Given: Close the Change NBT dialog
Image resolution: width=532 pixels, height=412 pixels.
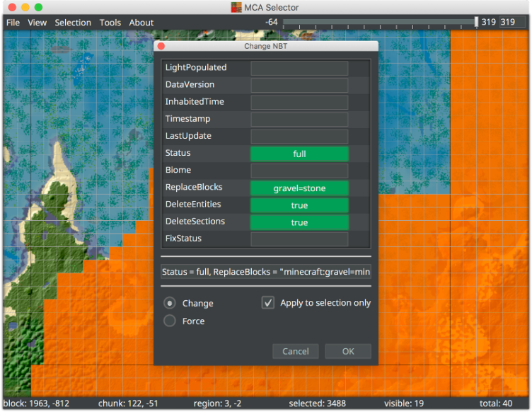Looking at the screenshot, I should [161, 46].
